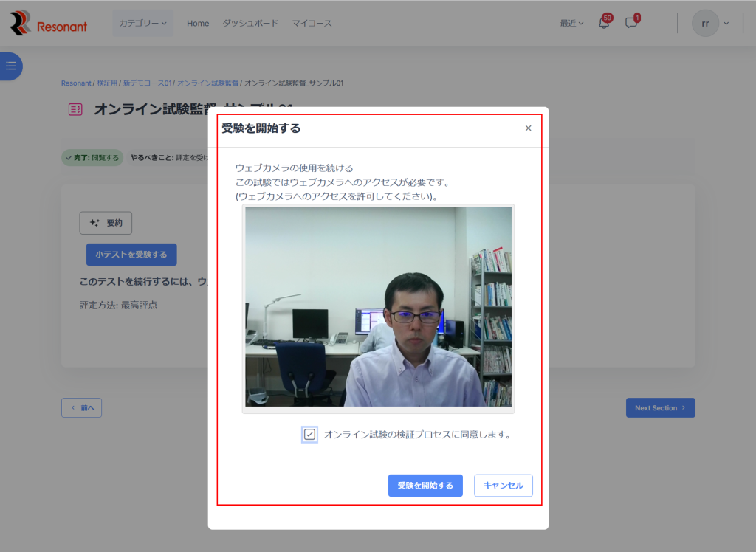
Task: Click the 新デモコース01 breadcrumb link
Action: (148, 83)
